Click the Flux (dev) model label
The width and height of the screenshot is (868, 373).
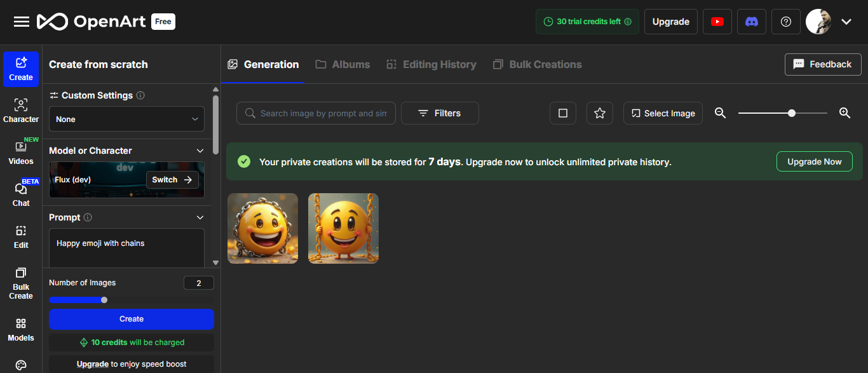click(x=73, y=180)
